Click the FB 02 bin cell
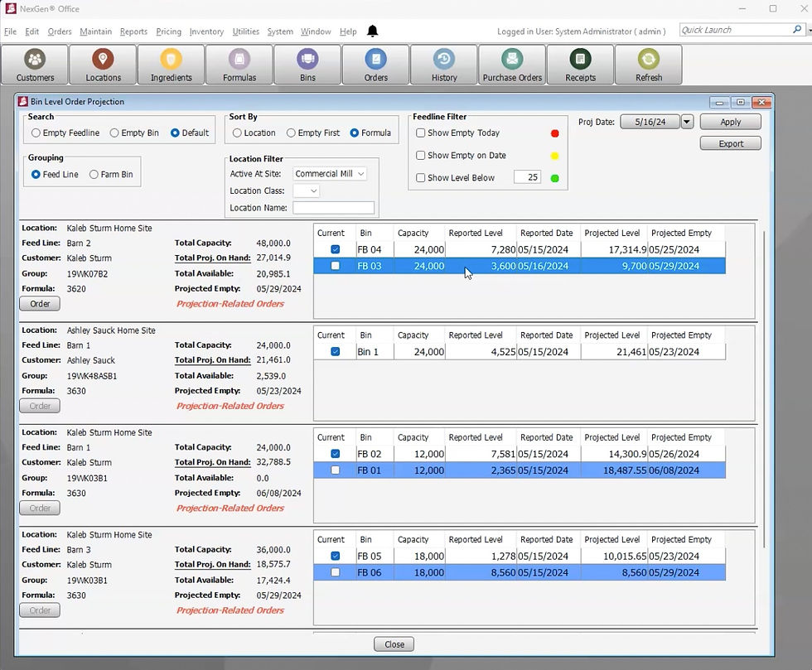This screenshot has width=812, height=670. click(375, 454)
